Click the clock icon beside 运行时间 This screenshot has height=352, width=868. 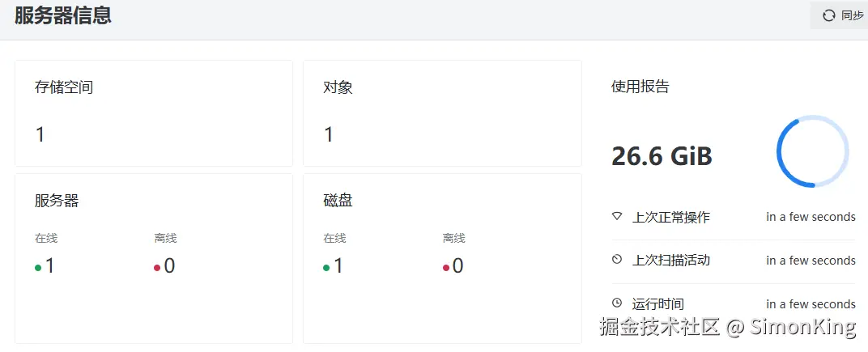pos(617,303)
